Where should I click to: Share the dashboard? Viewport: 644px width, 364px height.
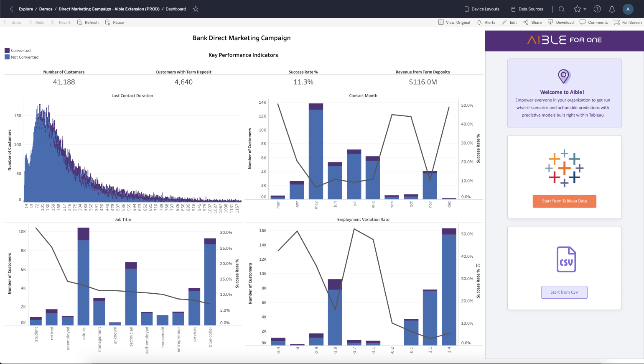[x=532, y=22]
